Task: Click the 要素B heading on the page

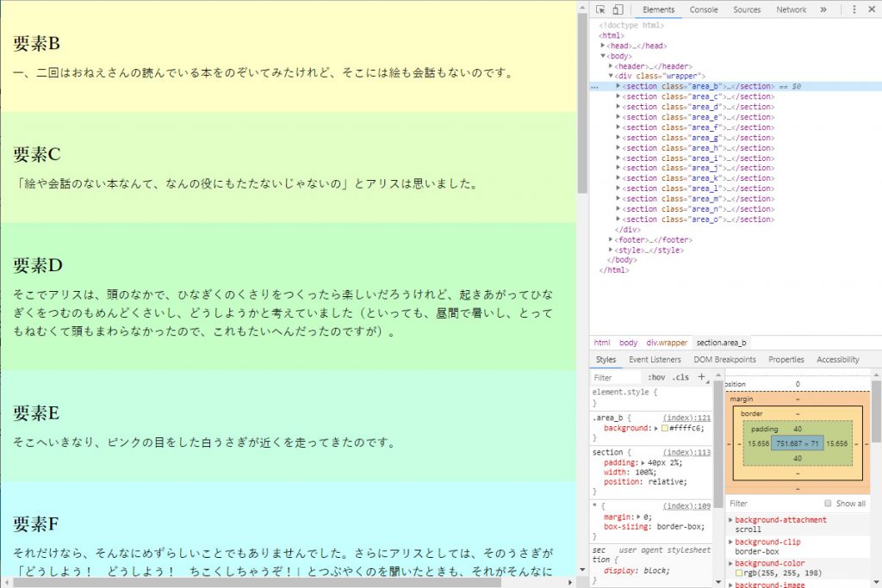Action: (36, 43)
